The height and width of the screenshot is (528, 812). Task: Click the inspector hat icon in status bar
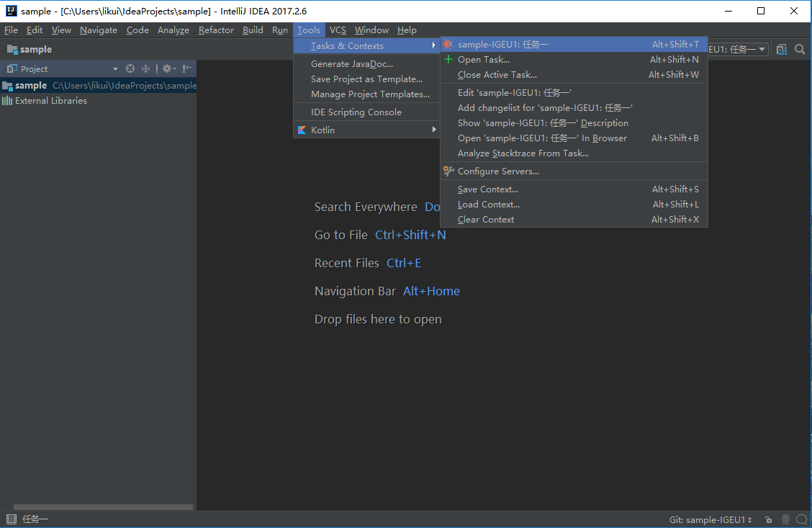pos(785,519)
